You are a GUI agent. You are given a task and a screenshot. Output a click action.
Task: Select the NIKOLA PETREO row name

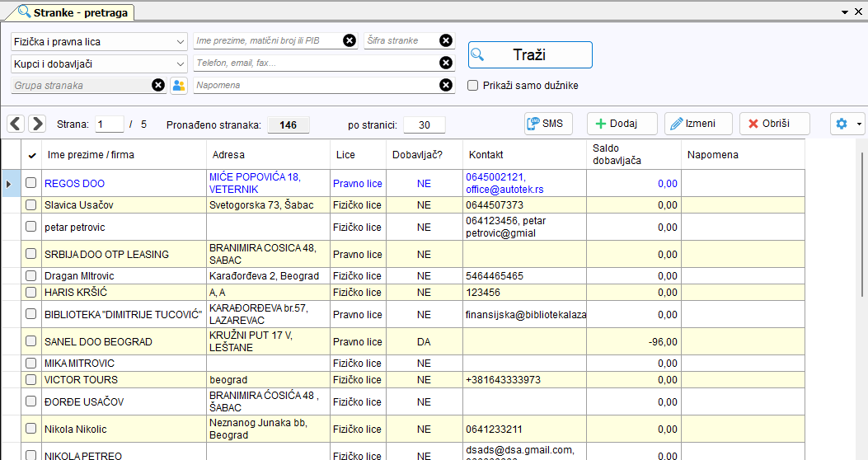point(83,456)
